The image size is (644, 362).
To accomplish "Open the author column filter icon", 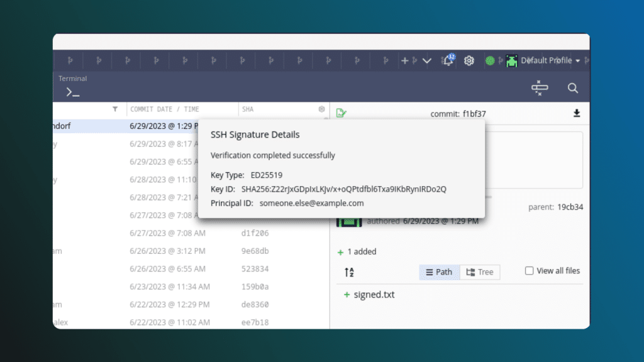I will (115, 109).
